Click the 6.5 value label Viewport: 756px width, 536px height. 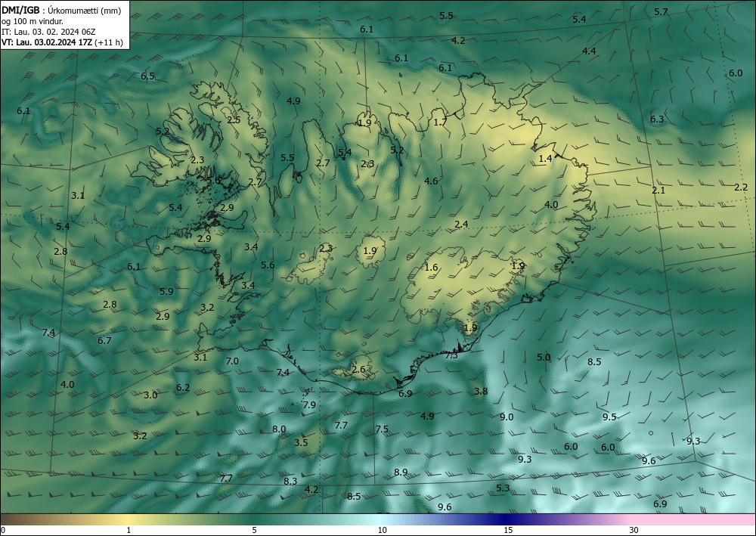pyautogui.click(x=148, y=76)
